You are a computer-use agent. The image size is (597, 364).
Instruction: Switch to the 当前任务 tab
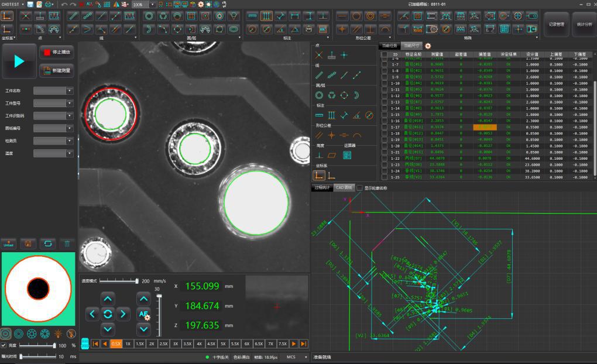click(389, 46)
